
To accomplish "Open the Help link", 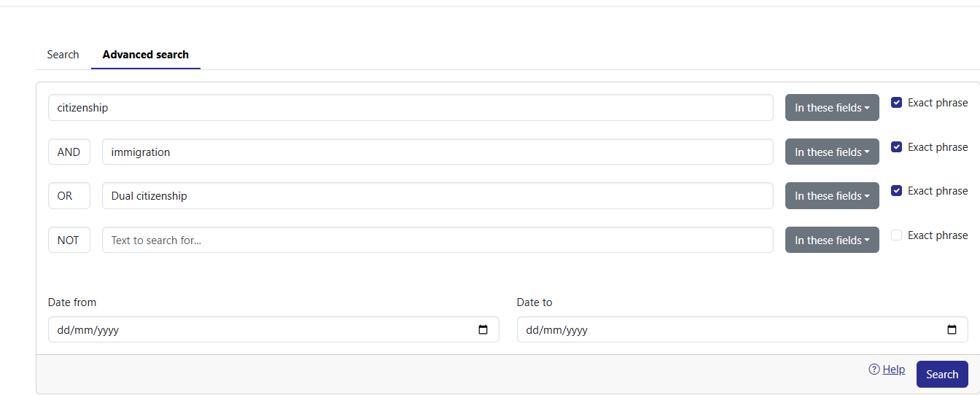I will click(894, 369).
